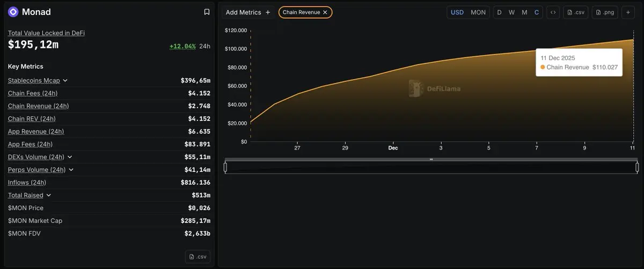Click the $2,633b FDV value
The width and height of the screenshot is (644, 269).
(x=197, y=234)
